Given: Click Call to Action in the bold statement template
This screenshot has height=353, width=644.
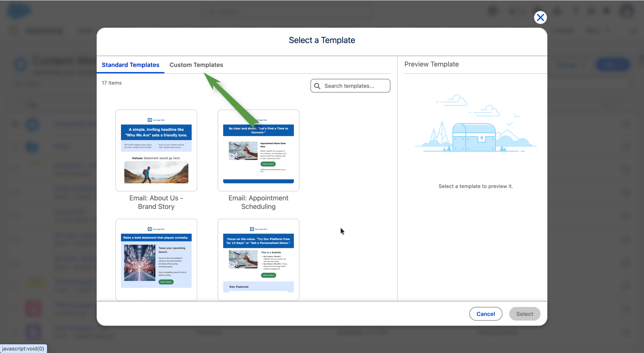Looking at the screenshot, I should (166, 282).
